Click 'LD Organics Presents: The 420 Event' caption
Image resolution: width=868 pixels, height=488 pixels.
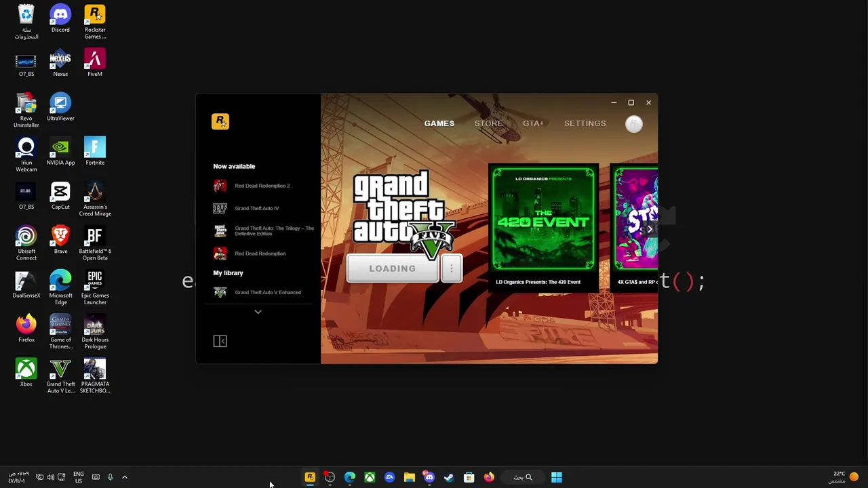point(538,282)
